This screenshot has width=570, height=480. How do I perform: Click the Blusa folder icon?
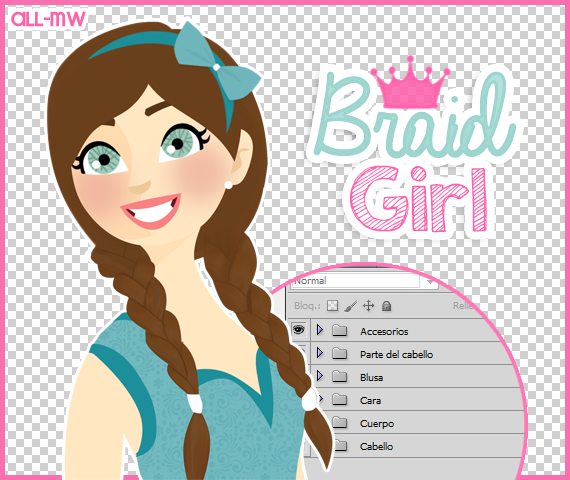(x=340, y=376)
